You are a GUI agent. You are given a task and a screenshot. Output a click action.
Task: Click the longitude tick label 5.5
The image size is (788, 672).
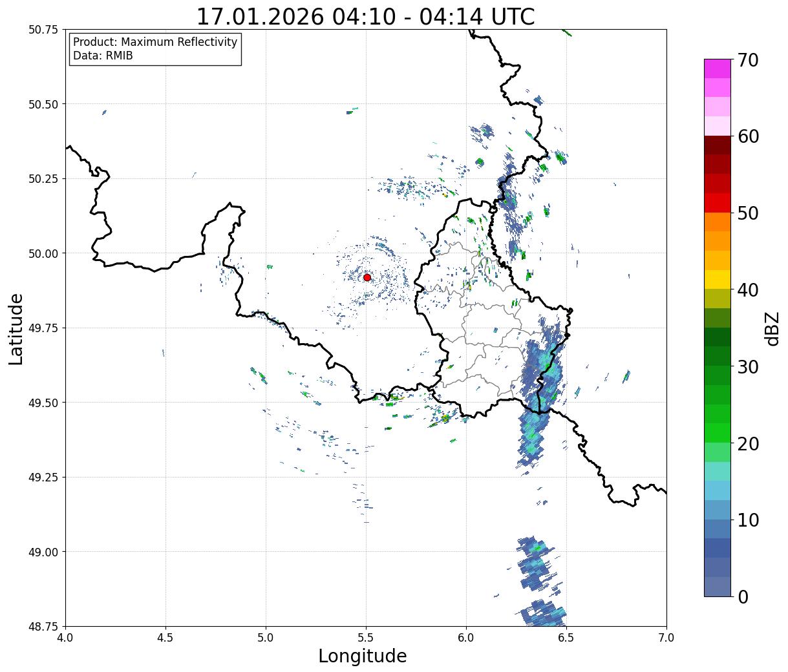coord(366,638)
